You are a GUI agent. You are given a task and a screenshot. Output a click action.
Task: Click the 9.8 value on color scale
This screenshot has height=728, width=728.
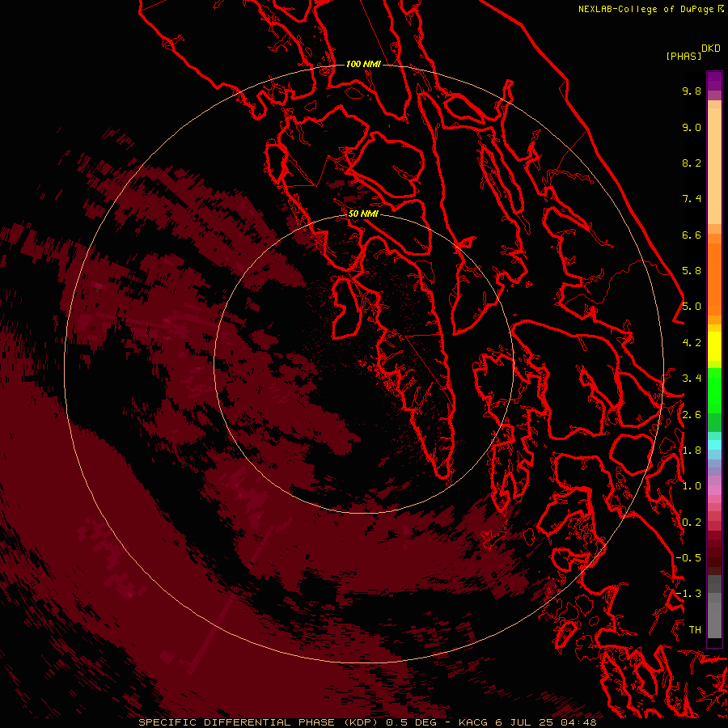[x=692, y=91]
